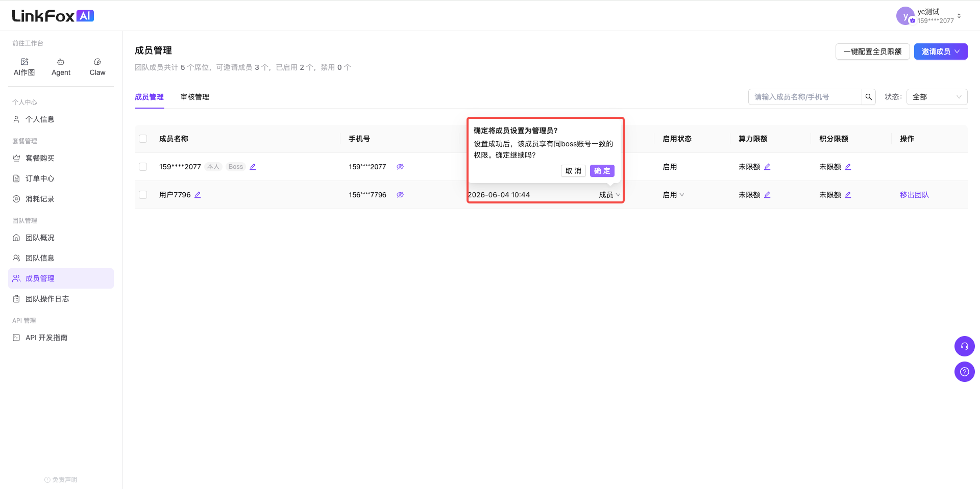Click the search magnifier icon
This screenshot has height=489, width=980.
coord(869,97)
